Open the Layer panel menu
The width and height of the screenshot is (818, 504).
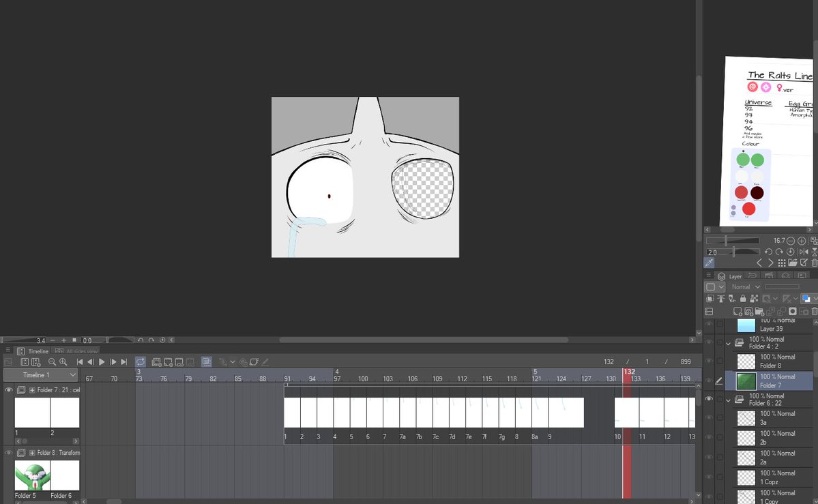[x=708, y=275]
